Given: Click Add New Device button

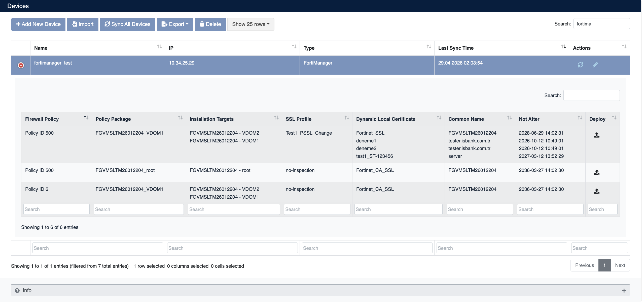Looking at the screenshot, I should (x=38, y=24).
